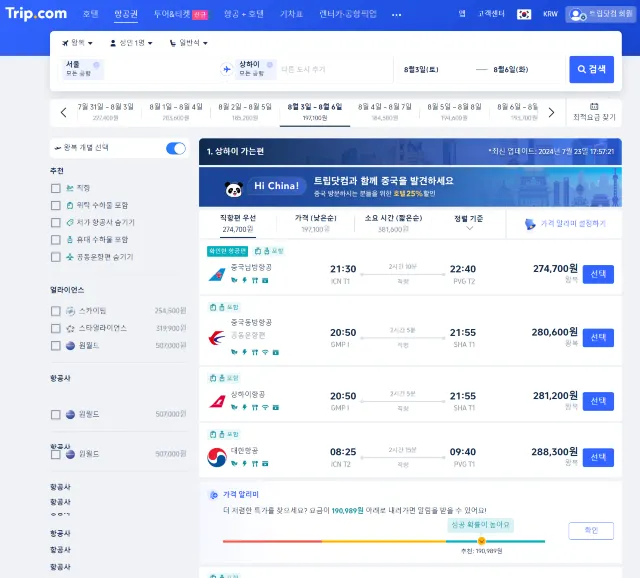640x578 pixels.
Task: Go to previous dates with left arrow
Action: tap(64, 112)
